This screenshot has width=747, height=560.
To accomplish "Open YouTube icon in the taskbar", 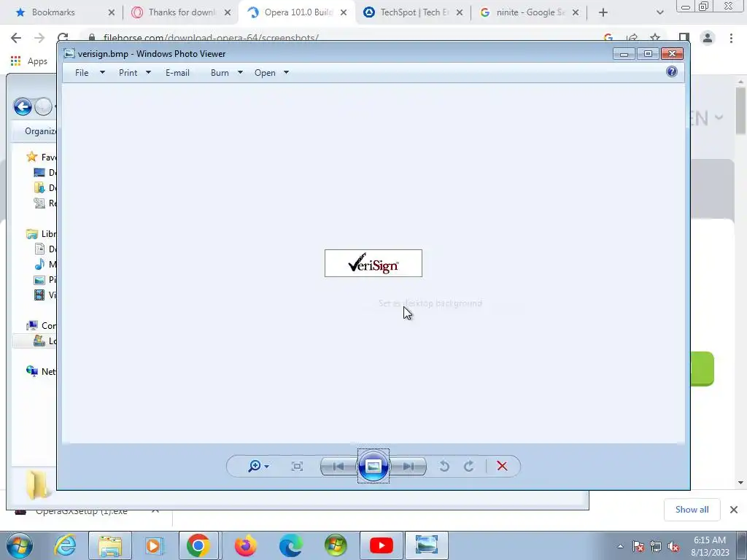I will tap(381, 545).
